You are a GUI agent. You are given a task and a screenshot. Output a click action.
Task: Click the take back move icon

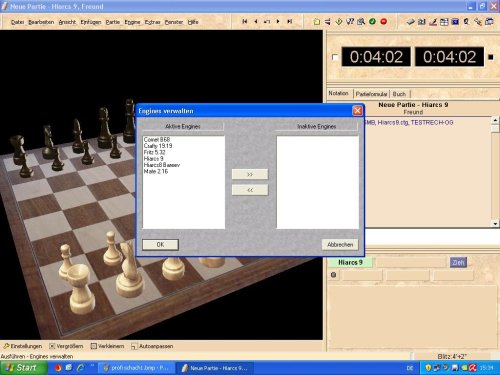click(x=267, y=21)
